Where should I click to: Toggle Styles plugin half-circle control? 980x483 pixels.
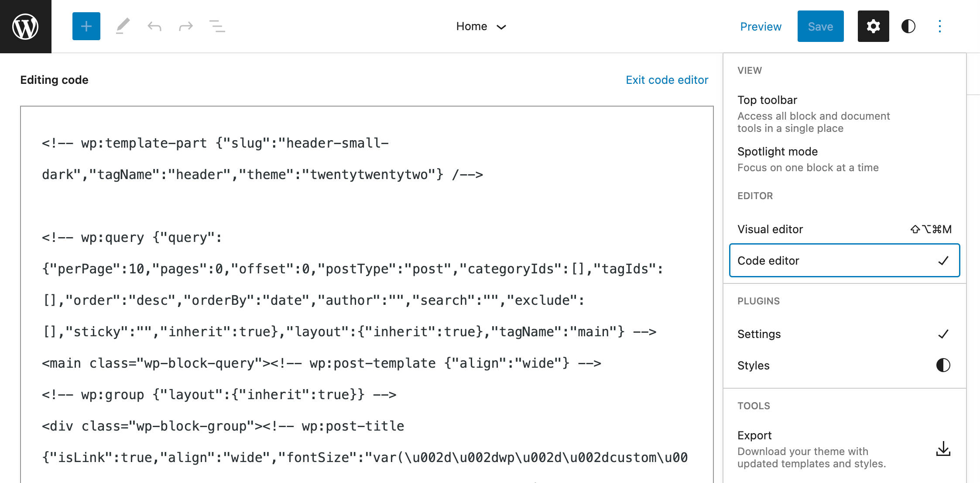coord(943,366)
